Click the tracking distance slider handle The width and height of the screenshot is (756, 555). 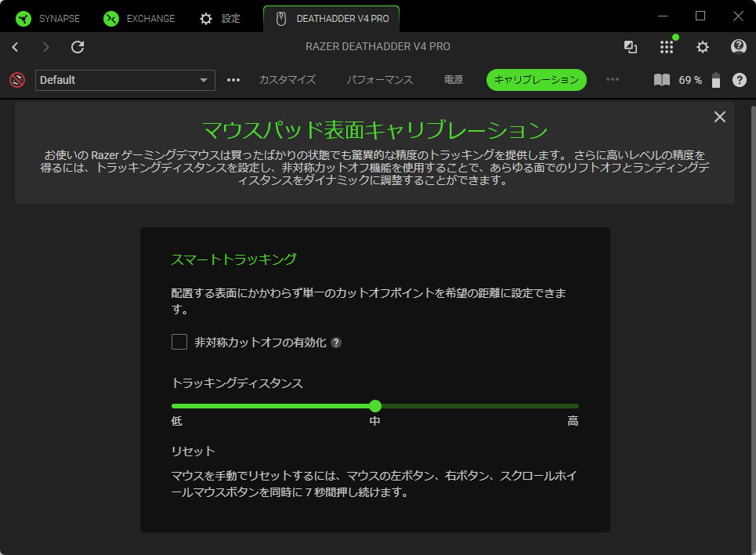coord(375,406)
